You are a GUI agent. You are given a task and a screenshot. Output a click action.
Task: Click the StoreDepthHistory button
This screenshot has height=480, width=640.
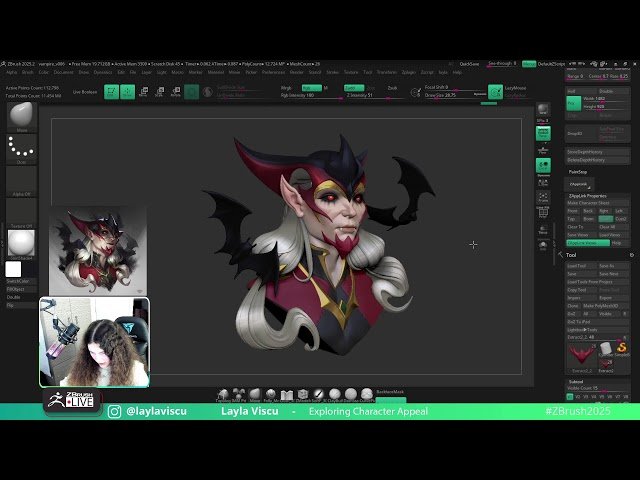[x=598, y=152]
